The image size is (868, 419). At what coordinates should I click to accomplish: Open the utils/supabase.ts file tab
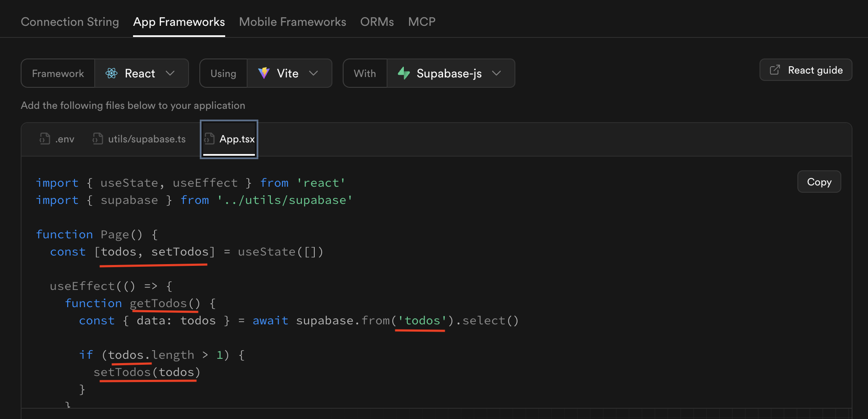click(x=148, y=139)
